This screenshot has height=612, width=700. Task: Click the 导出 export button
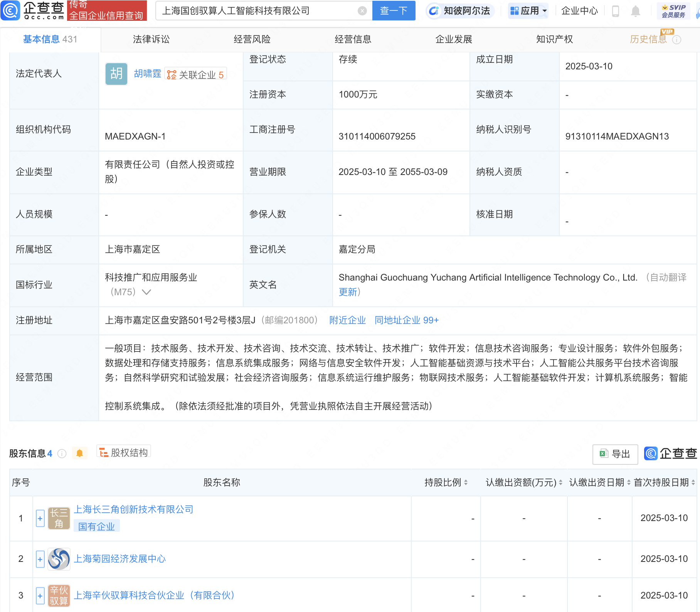(615, 454)
